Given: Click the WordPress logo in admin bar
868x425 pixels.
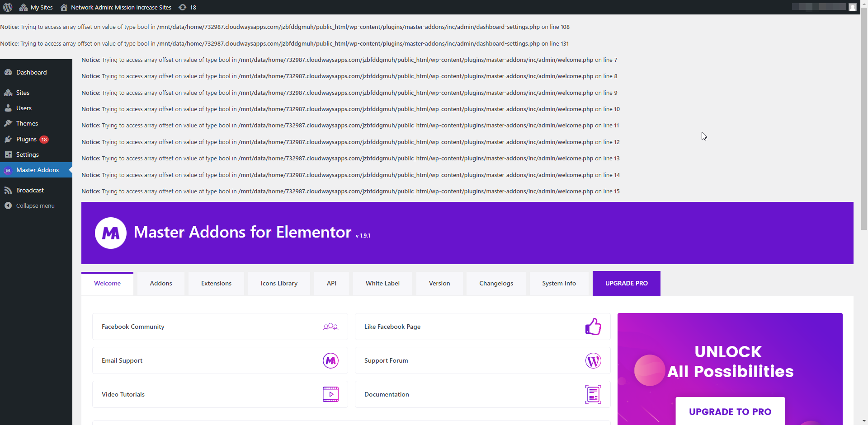Looking at the screenshot, I should coord(8,7).
